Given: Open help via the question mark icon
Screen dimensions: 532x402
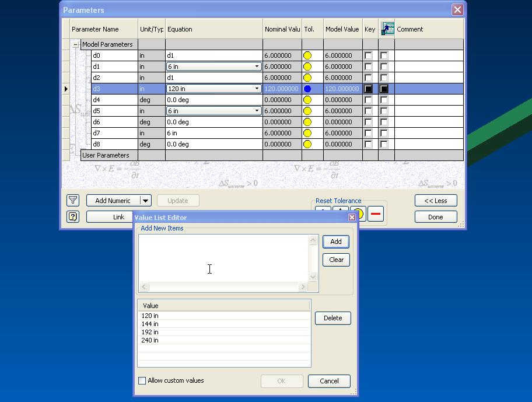Looking at the screenshot, I should coord(72,216).
